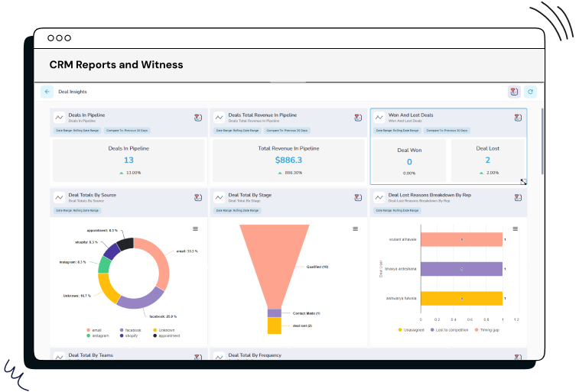Click the Qualified segment of the funnel
The image size is (579, 392).
pos(275,262)
